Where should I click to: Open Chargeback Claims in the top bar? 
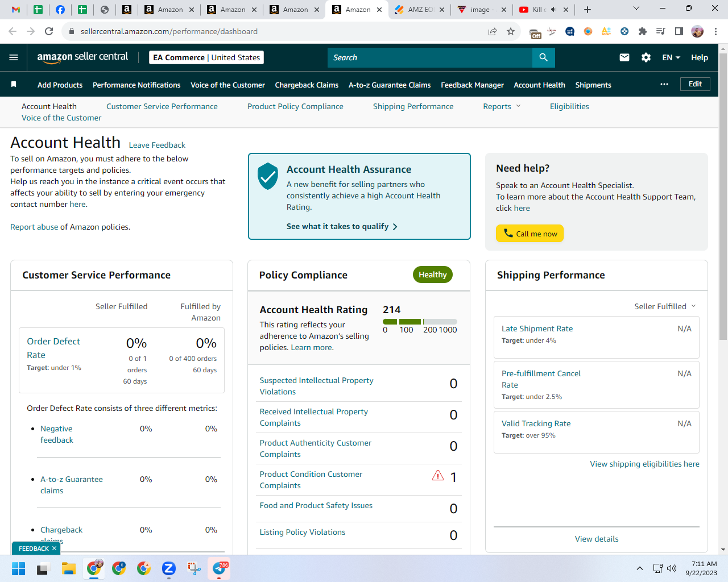(307, 85)
